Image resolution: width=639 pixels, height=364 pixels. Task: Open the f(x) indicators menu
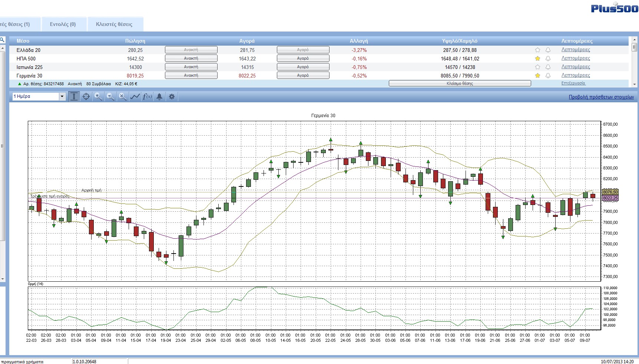(x=147, y=96)
